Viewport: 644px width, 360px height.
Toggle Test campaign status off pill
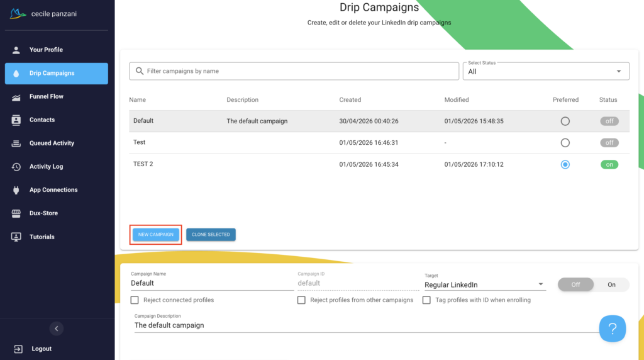[609, 143]
